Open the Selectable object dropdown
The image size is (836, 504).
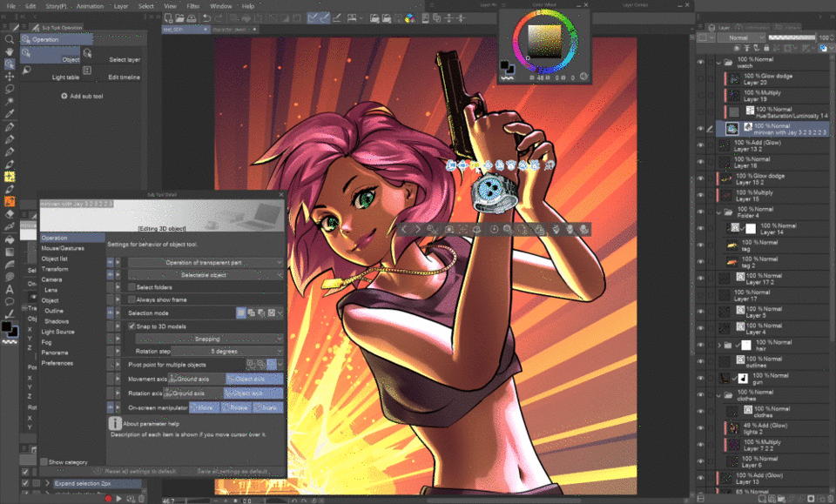pos(206,275)
